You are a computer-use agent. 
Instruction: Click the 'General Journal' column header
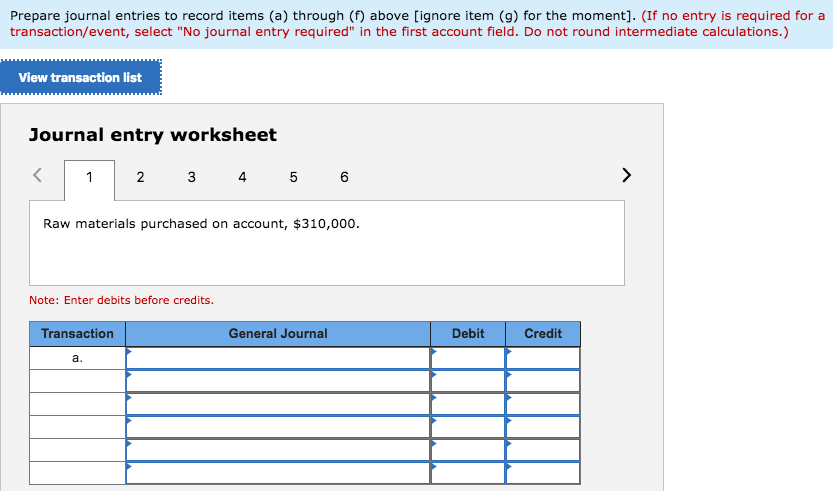pos(278,334)
